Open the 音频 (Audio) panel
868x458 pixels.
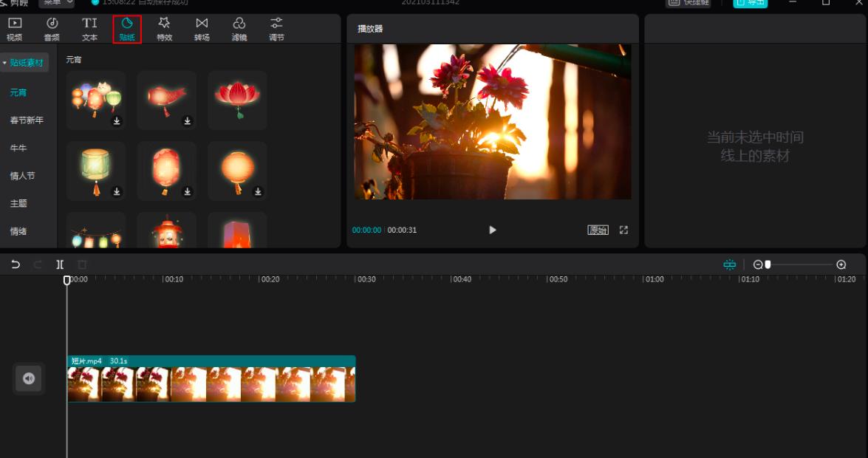pyautogui.click(x=52, y=29)
